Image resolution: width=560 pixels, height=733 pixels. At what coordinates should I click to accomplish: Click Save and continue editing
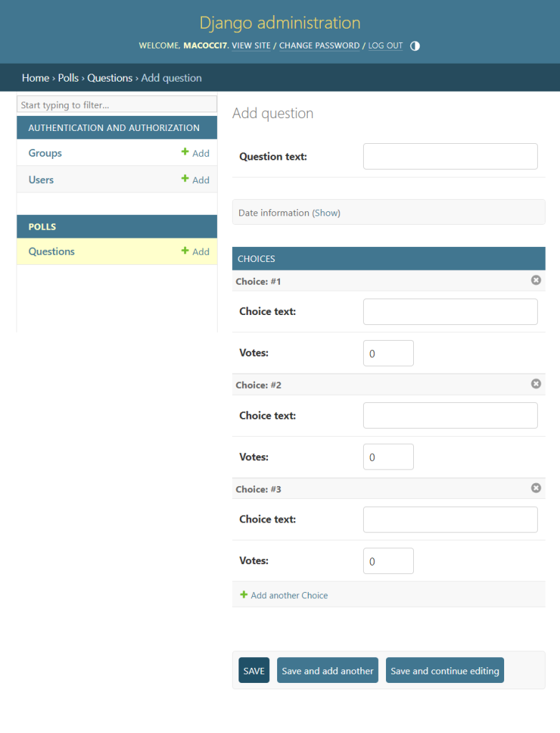coord(445,671)
